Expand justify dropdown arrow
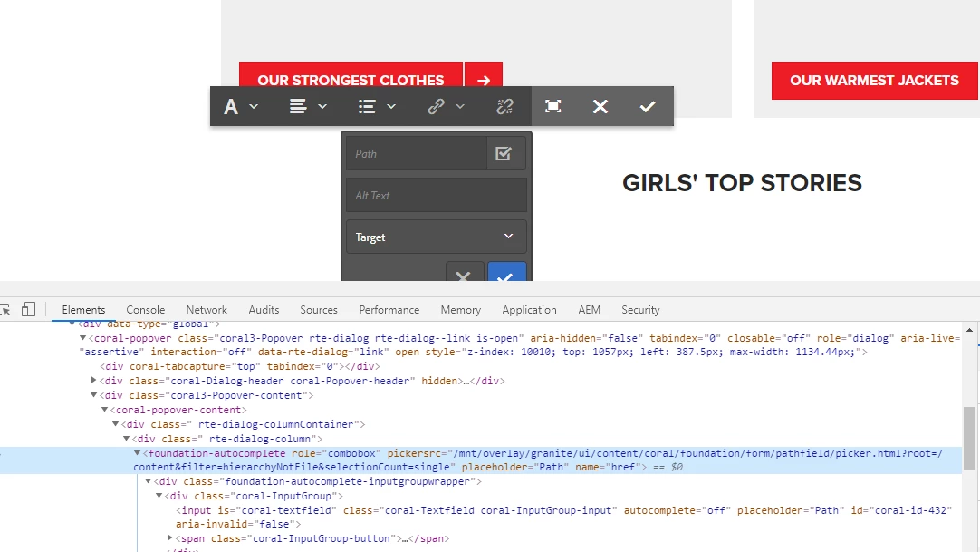The height and width of the screenshot is (552, 980). pyautogui.click(x=322, y=107)
